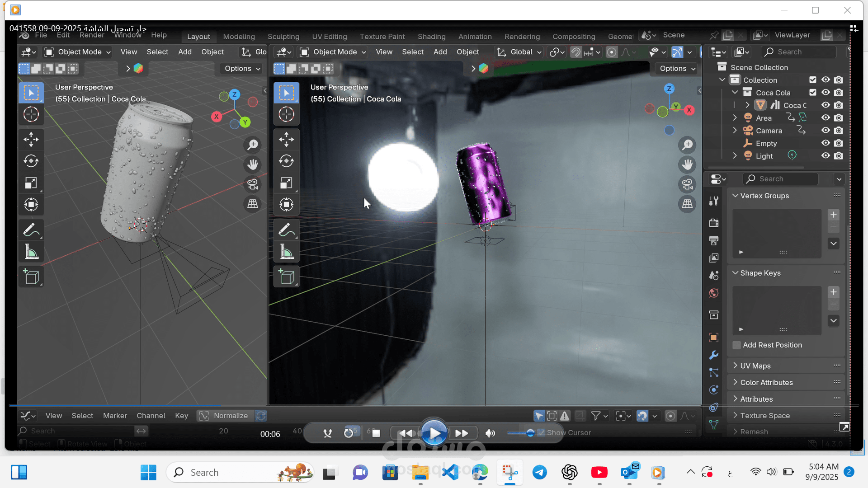This screenshot has width=868, height=488.
Task: Open the Render menu
Action: point(92,35)
